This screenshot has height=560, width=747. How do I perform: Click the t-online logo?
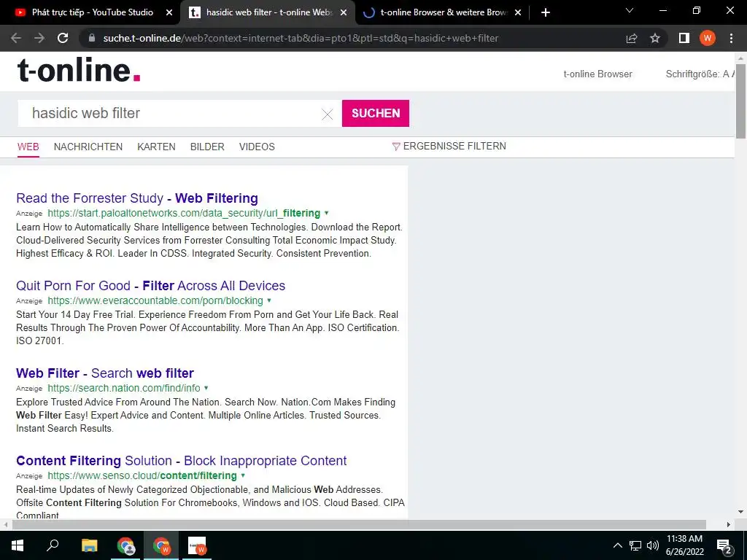(x=79, y=71)
